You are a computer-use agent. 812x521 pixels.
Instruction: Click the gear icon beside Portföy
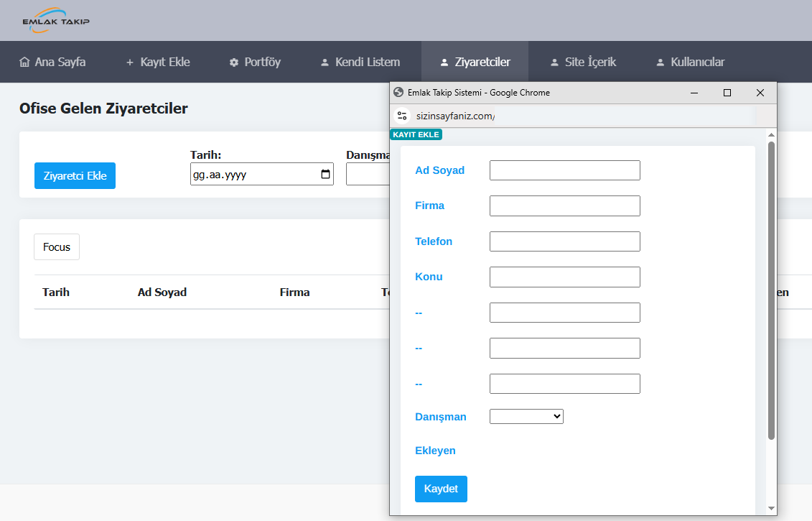pos(234,63)
